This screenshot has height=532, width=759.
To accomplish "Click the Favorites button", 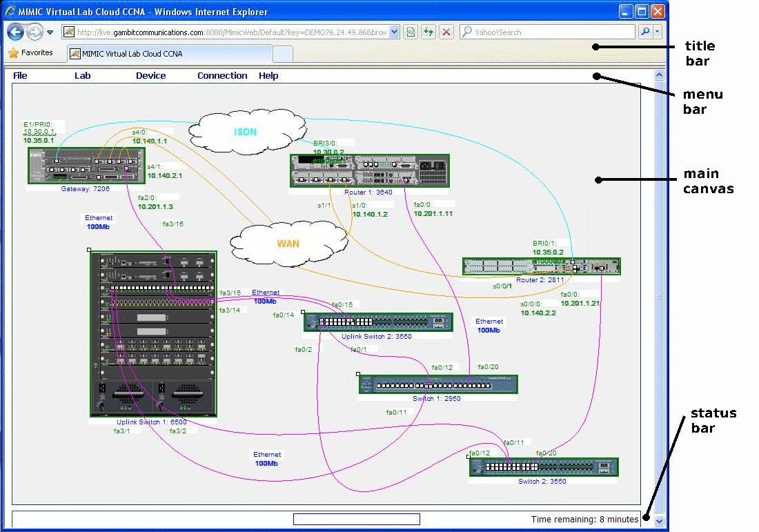I will (31, 53).
